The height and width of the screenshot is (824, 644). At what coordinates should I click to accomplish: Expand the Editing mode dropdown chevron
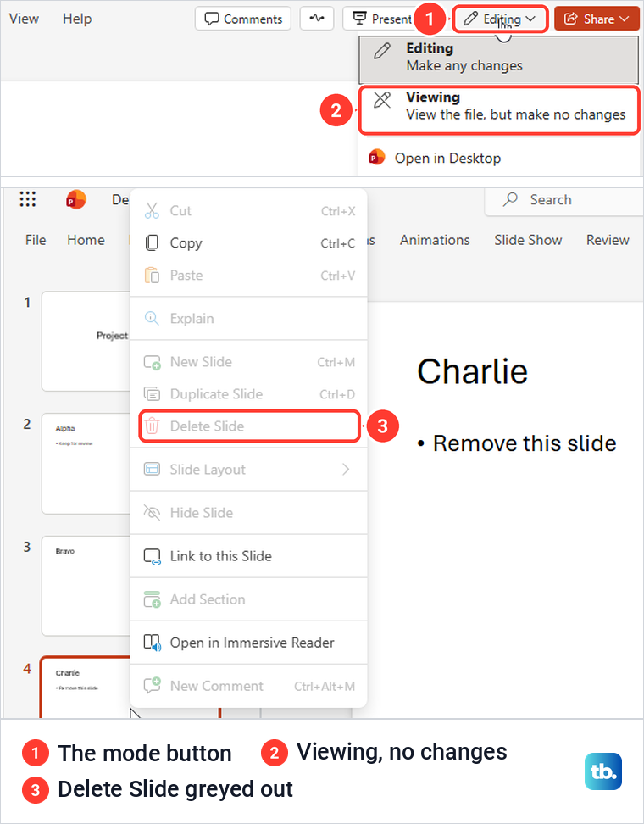point(530,19)
